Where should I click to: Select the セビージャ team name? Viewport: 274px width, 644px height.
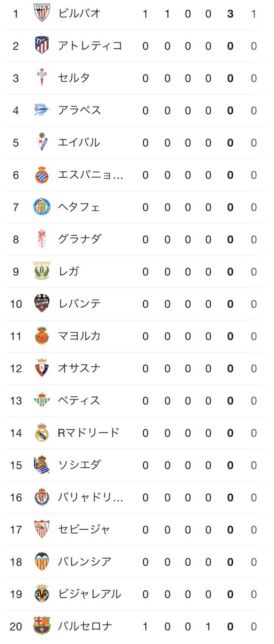[84, 530]
